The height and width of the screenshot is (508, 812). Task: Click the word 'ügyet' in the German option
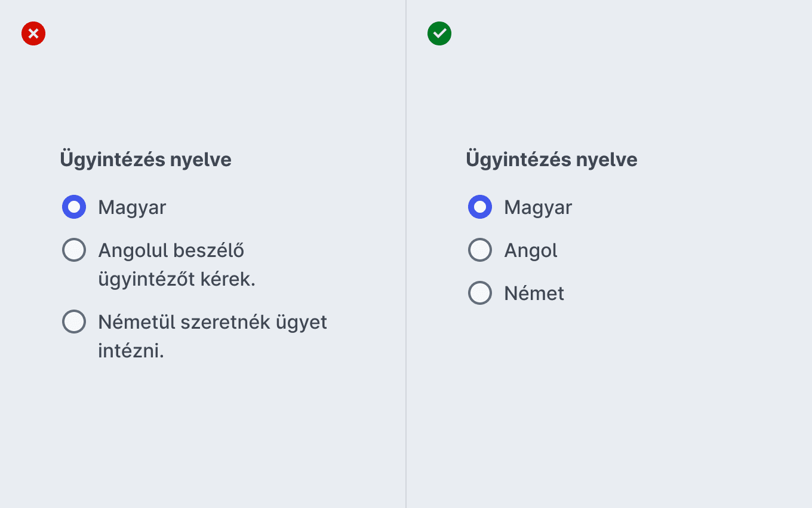point(302,323)
